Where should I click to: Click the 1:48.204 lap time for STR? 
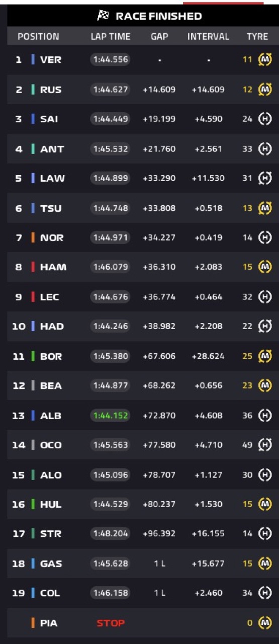[x=111, y=534]
